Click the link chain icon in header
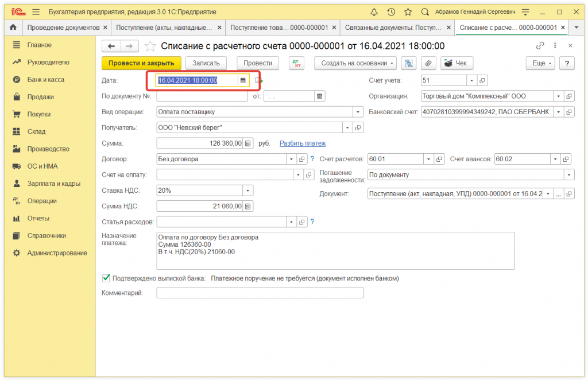 [x=540, y=46]
